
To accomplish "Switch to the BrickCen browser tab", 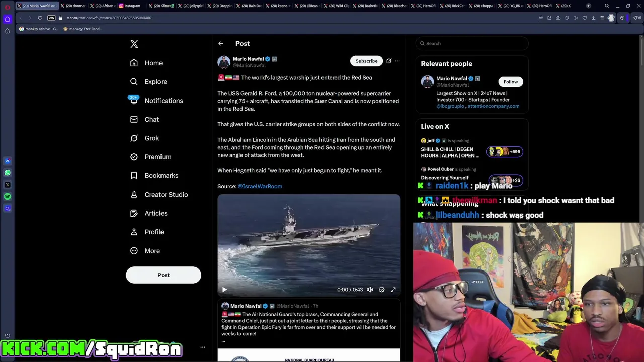I will pyautogui.click(x=453, y=6).
